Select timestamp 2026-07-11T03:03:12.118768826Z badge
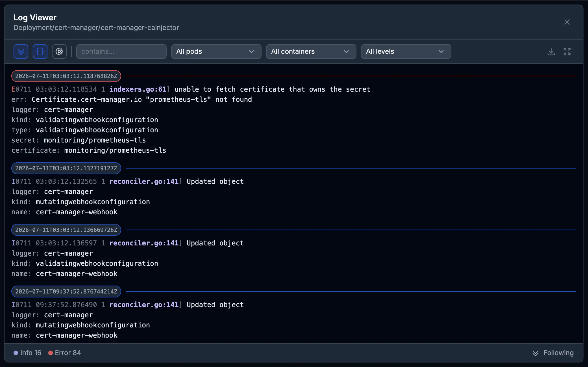Screen dimensions: 588x367 (66, 76)
